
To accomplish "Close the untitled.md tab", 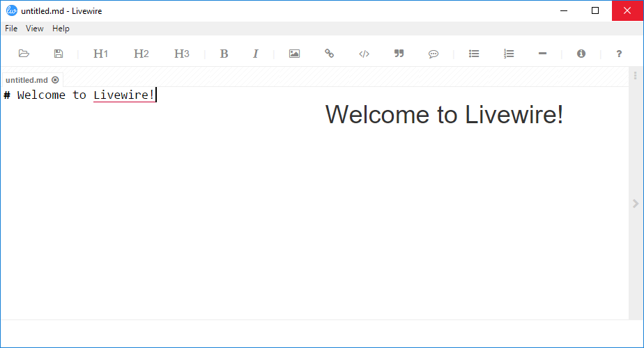I will (x=56, y=80).
